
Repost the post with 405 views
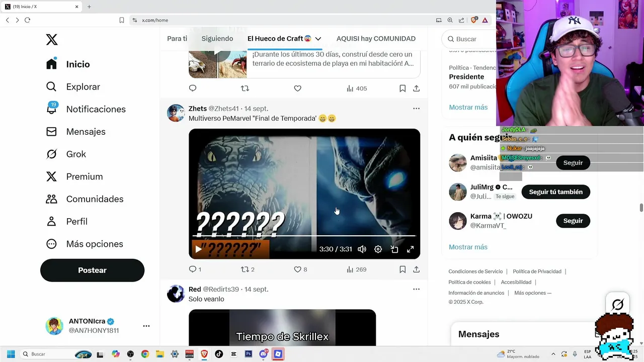coord(245,88)
